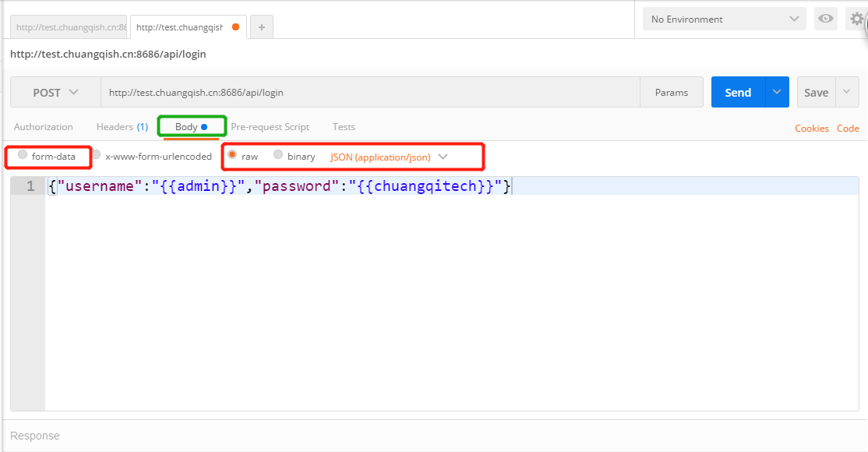Screen dimensions: 868x452
Task: Switch to Pre-request Script tab
Action: 270,127
